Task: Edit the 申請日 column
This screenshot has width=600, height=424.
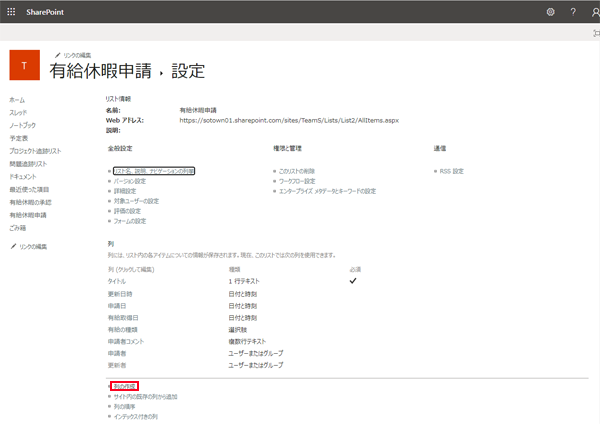Action: click(117, 306)
